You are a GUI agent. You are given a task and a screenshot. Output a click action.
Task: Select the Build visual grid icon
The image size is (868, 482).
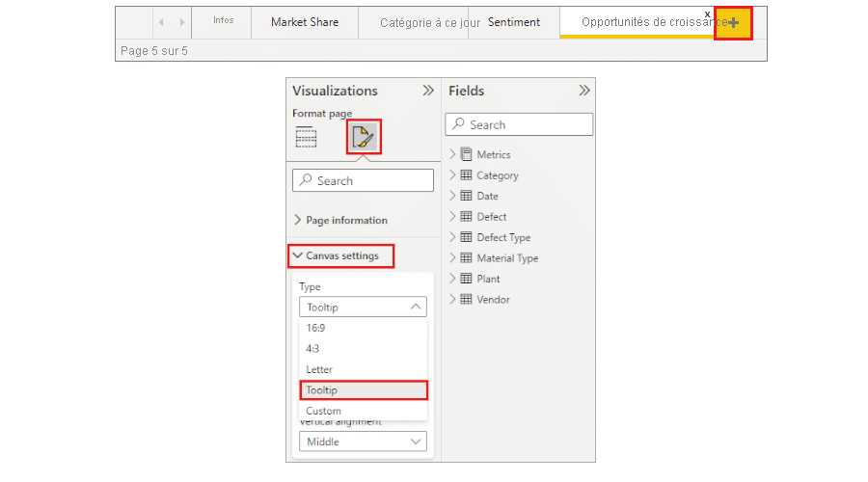(x=306, y=138)
